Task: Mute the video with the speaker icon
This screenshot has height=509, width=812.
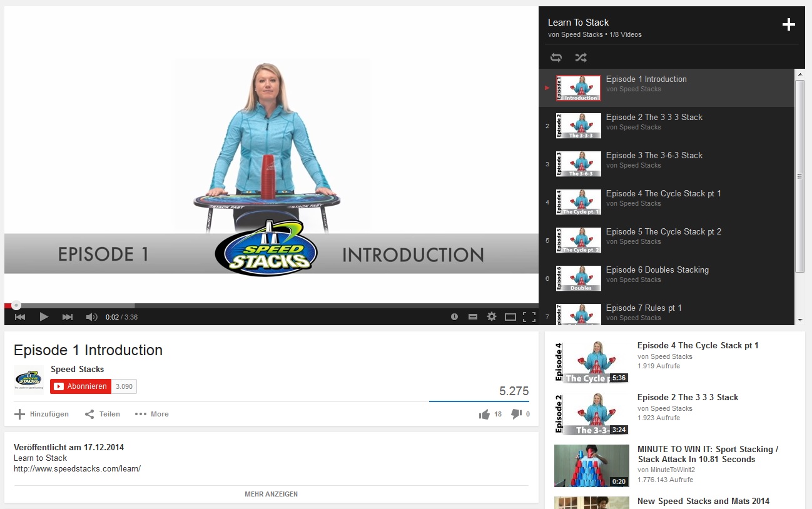Action: [91, 317]
